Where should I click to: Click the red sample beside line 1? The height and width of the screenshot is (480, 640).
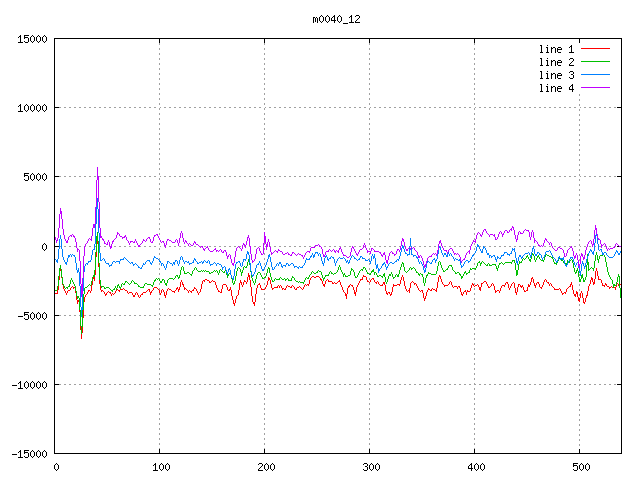(596, 49)
